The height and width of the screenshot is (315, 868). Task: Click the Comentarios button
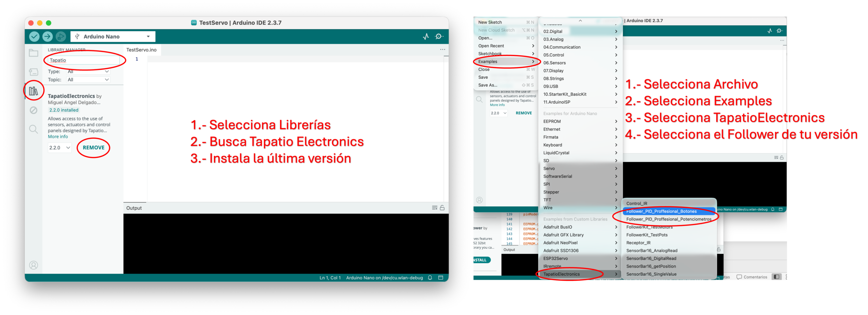click(x=751, y=277)
